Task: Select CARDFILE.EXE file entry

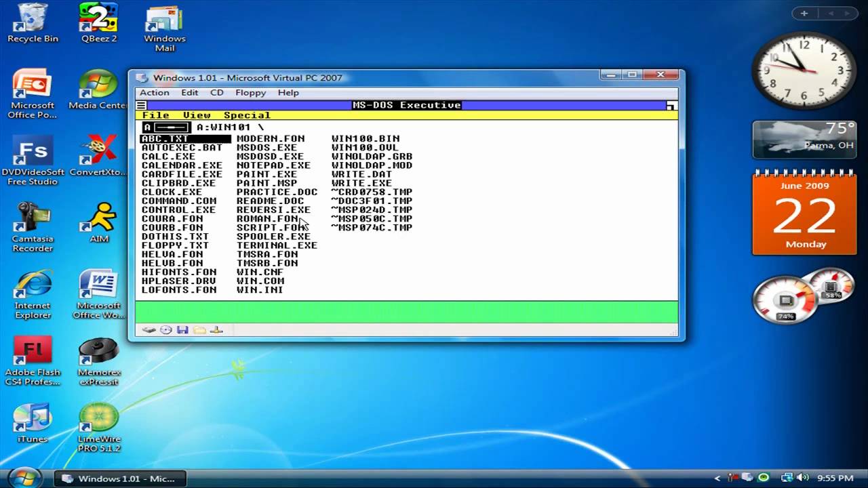Action: 182,174
